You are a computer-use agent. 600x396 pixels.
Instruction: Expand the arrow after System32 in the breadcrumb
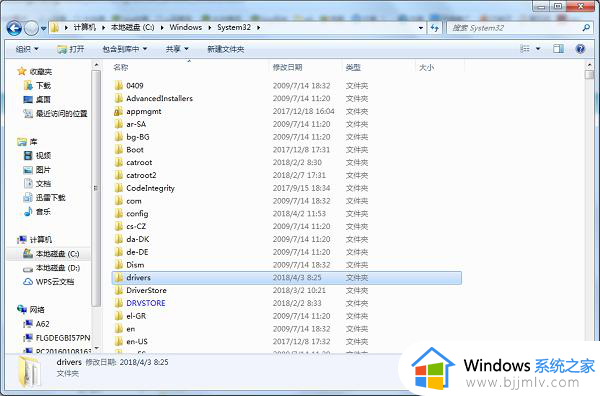tap(259, 28)
